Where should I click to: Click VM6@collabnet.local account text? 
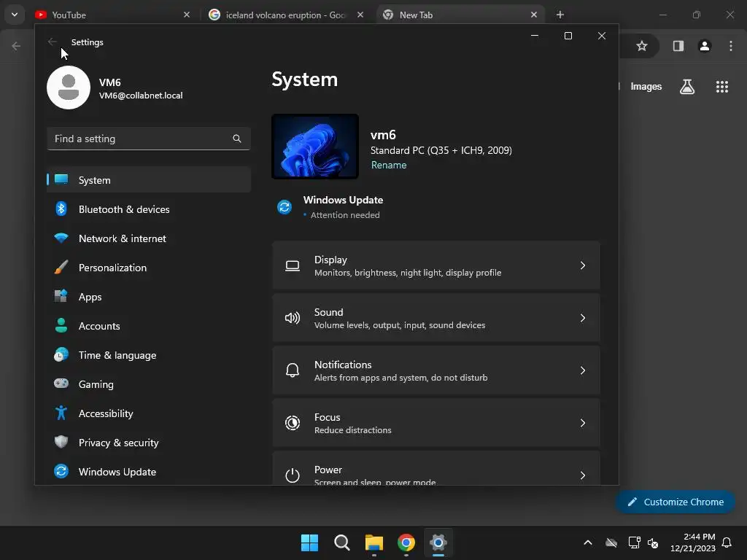click(141, 96)
